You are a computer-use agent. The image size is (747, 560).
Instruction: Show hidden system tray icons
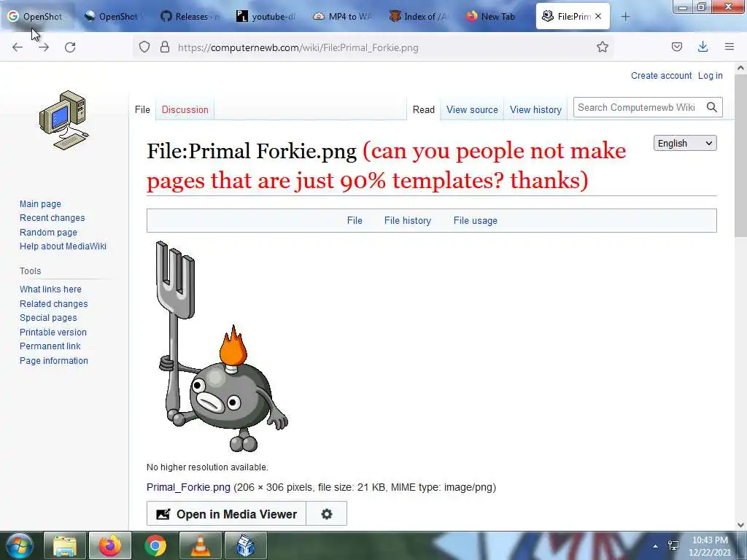(656, 546)
